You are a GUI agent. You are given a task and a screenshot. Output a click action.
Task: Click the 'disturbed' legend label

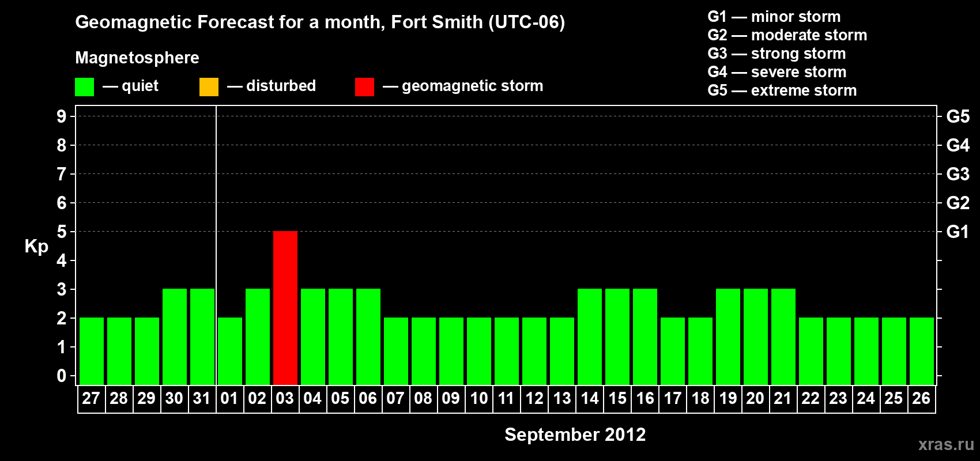coord(281,86)
